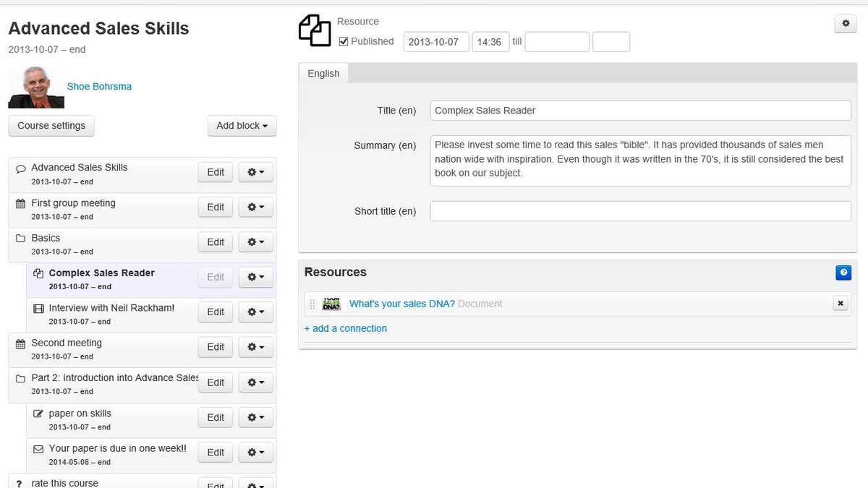Click the Summary (en) text area

pos(641,160)
